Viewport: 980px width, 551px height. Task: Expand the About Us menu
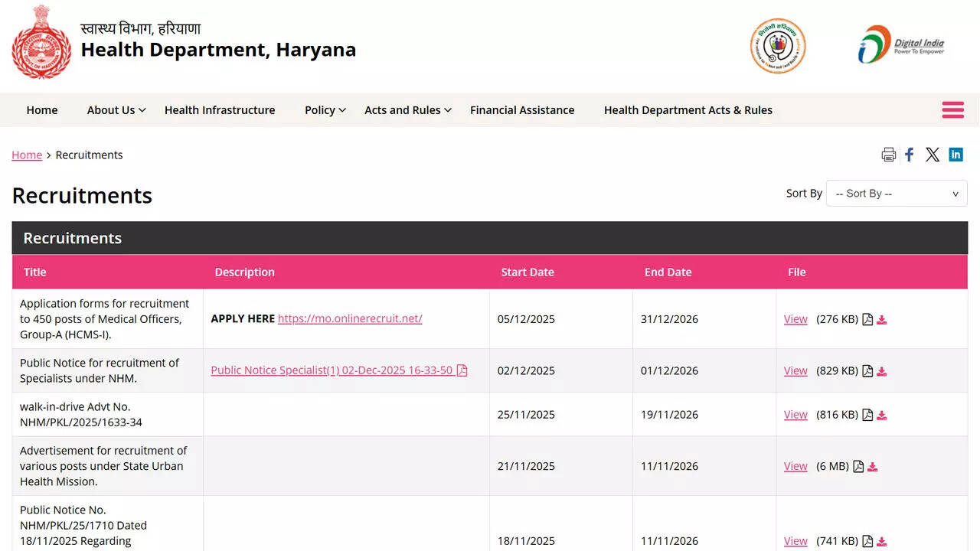click(116, 110)
